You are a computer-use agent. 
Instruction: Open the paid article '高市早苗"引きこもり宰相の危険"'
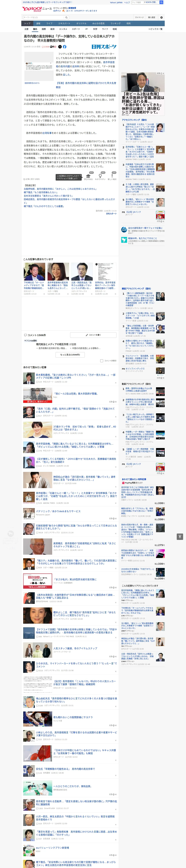tap(138, 492)
